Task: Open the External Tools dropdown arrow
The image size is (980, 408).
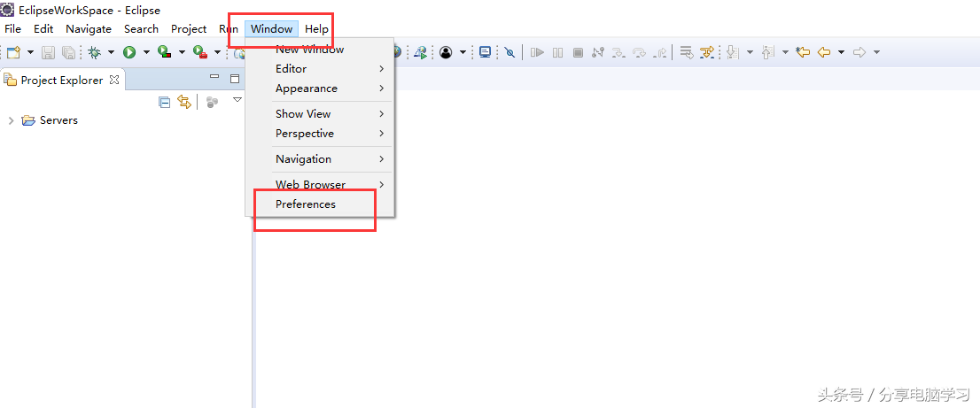Action: tap(217, 52)
